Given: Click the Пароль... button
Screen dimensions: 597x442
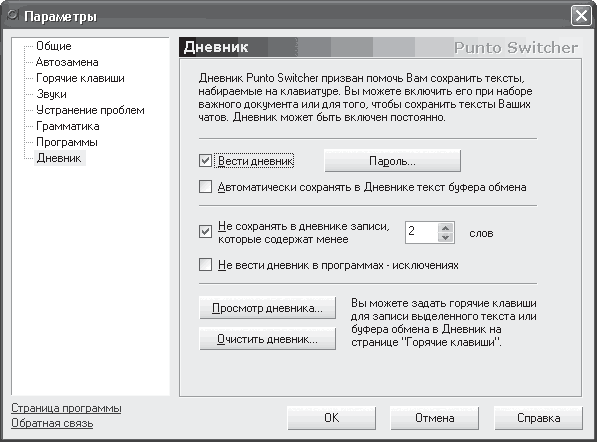Looking at the screenshot, I should 393,161.
